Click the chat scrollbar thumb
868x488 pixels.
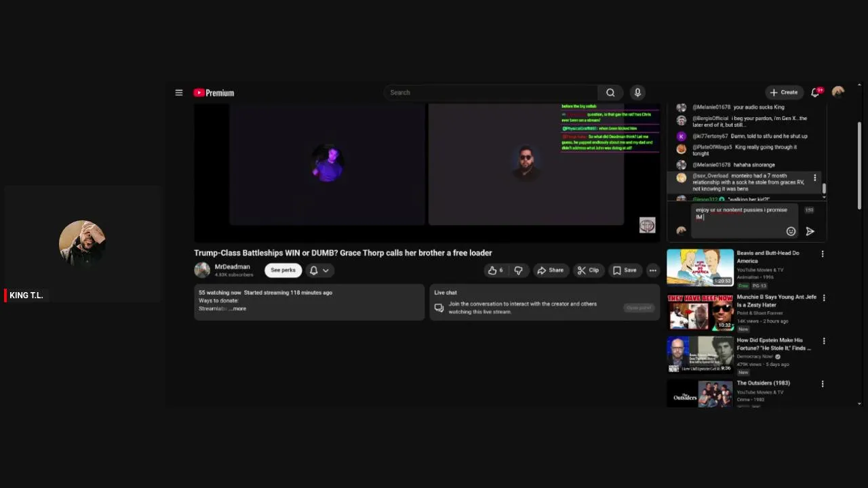(824, 188)
